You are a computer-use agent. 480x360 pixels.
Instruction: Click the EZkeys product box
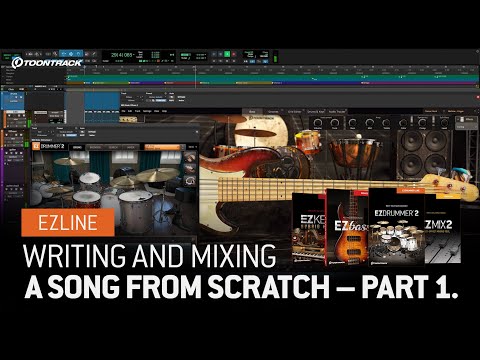[x=309, y=228]
